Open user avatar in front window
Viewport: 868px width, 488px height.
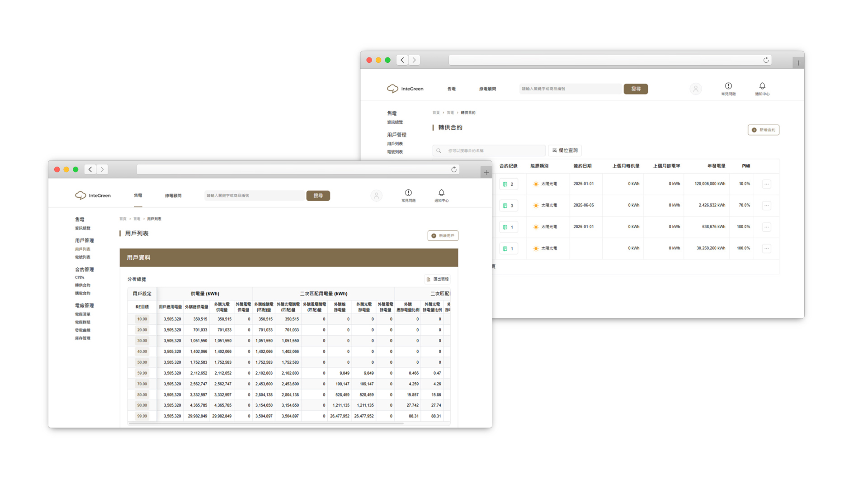click(376, 196)
